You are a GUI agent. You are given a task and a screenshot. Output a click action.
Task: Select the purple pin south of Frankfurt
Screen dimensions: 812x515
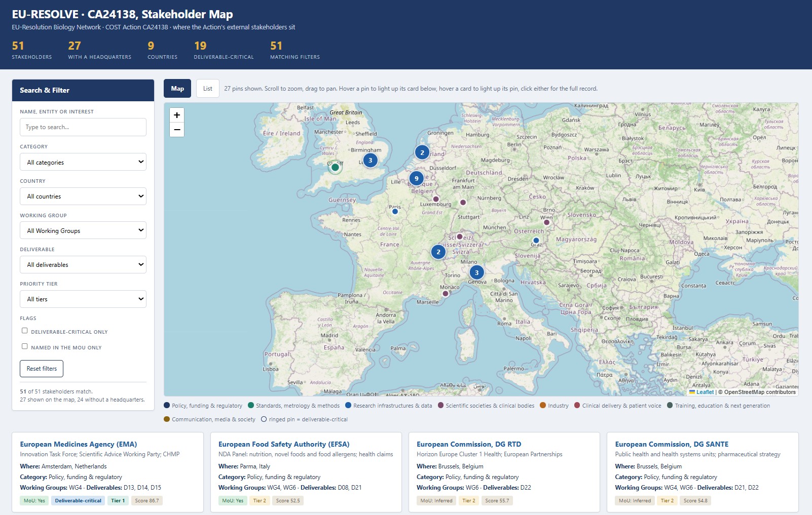click(x=463, y=203)
